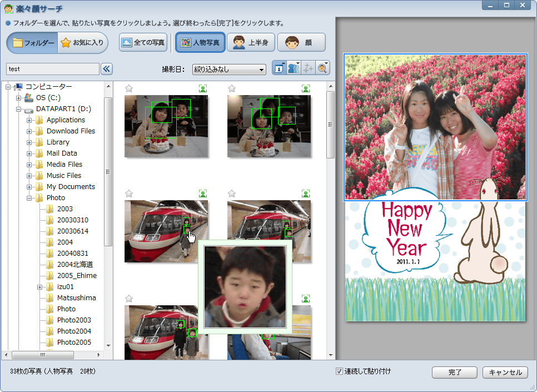The width and height of the screenshot is (537, 392).
Task: Click the magnifier face preview icon
Action: tap(322, 68)
